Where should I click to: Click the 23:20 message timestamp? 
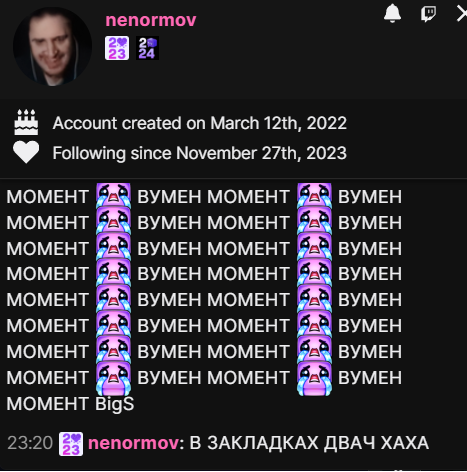pos(30,443)
